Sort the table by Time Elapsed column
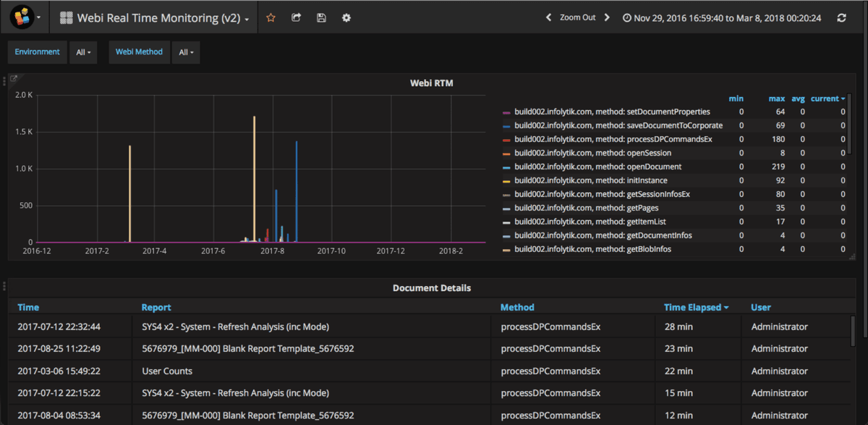This screenshot has width=868, height=425. (694, 307)
